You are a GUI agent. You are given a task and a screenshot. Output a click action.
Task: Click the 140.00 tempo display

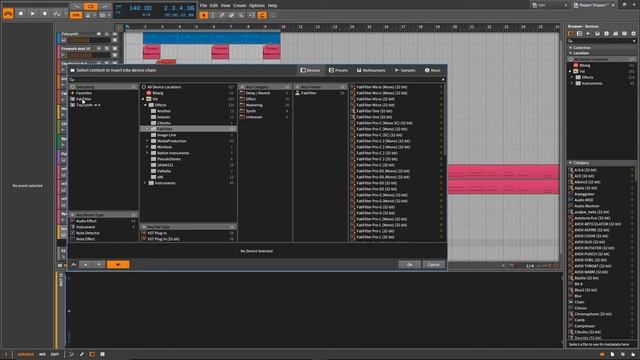(x=140, y=8)
